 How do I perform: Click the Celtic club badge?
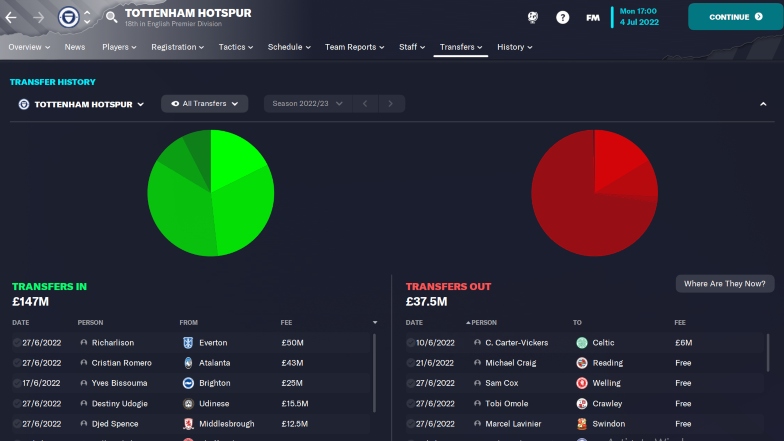tap(582, 342)
